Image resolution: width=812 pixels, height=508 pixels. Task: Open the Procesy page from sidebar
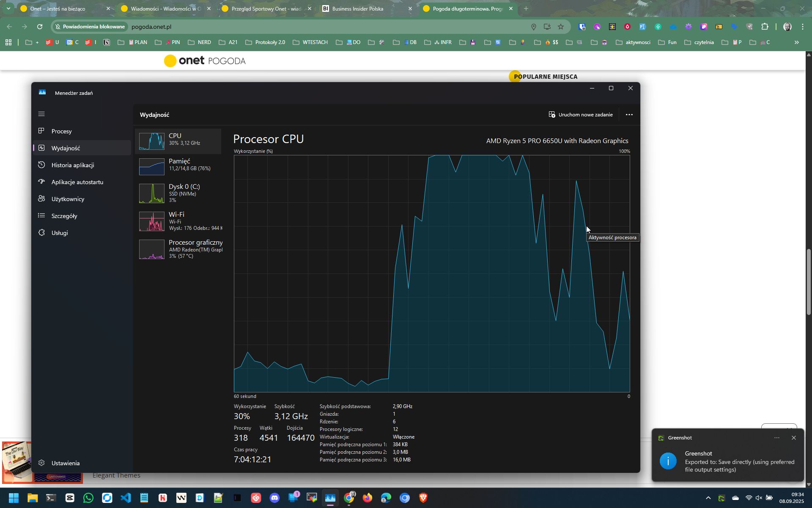pos(62,131)
